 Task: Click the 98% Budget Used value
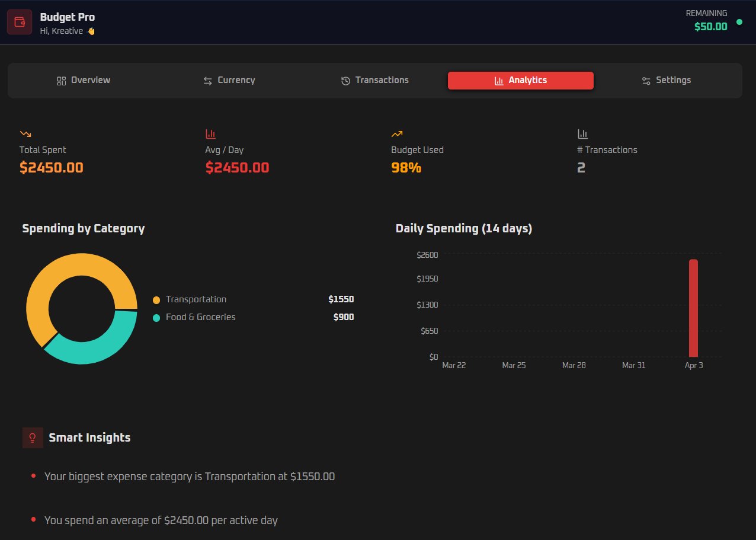406,168
